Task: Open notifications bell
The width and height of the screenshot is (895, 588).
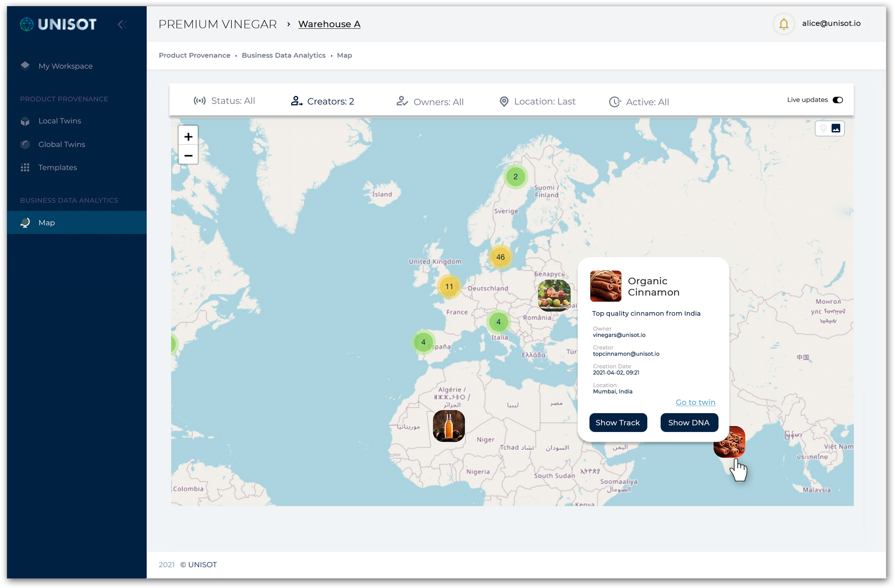Action: click(784, 24)
